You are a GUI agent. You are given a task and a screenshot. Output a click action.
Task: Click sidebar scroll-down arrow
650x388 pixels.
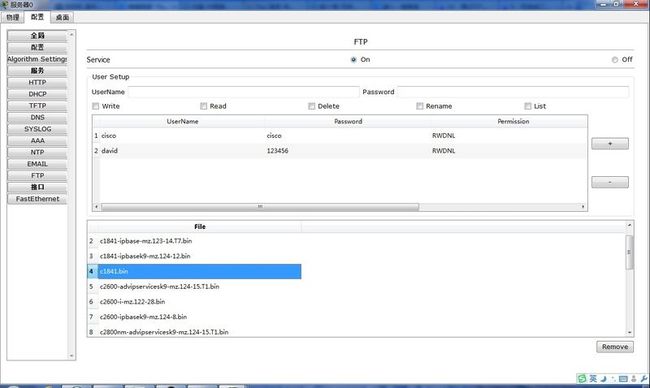pyautogui.click(x=71, y=356)
